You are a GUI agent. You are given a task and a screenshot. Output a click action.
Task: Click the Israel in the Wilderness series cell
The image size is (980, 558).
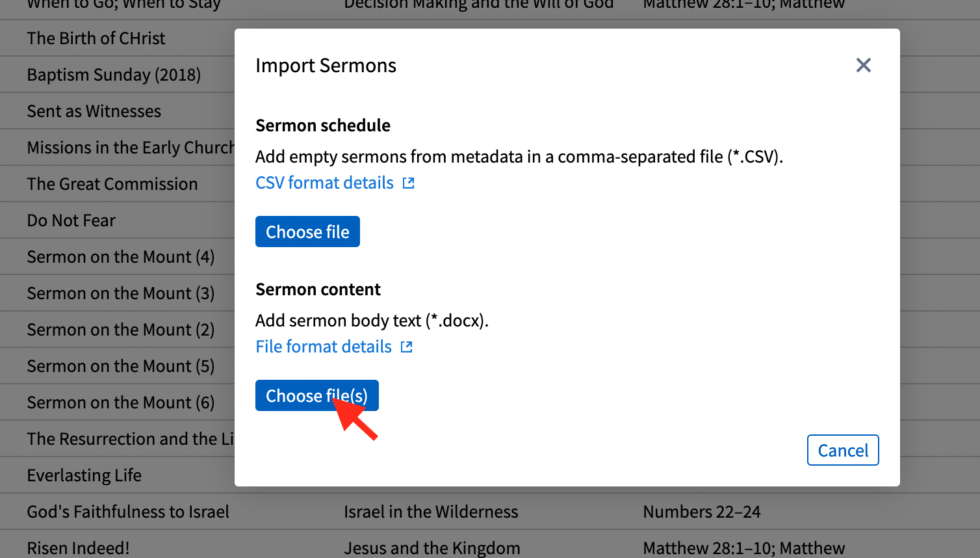pyautogui.click(x=432, y=512)
